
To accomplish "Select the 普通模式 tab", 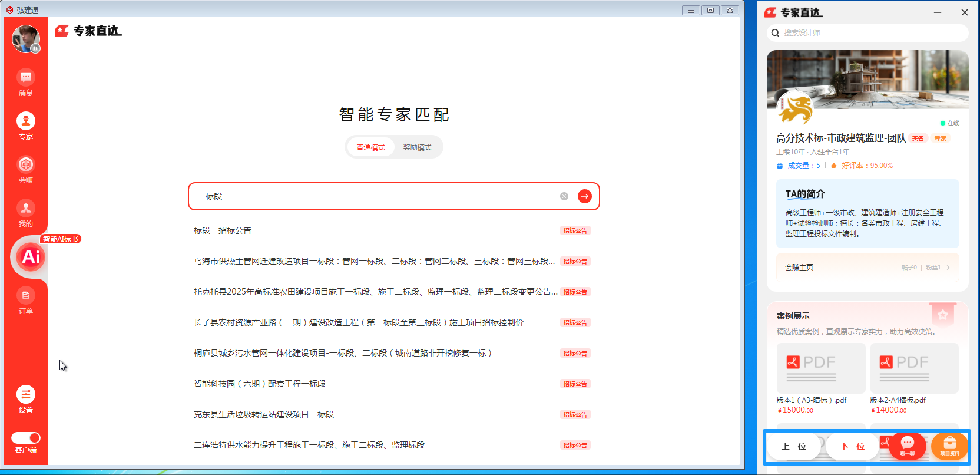I will [x=370, y=147].
